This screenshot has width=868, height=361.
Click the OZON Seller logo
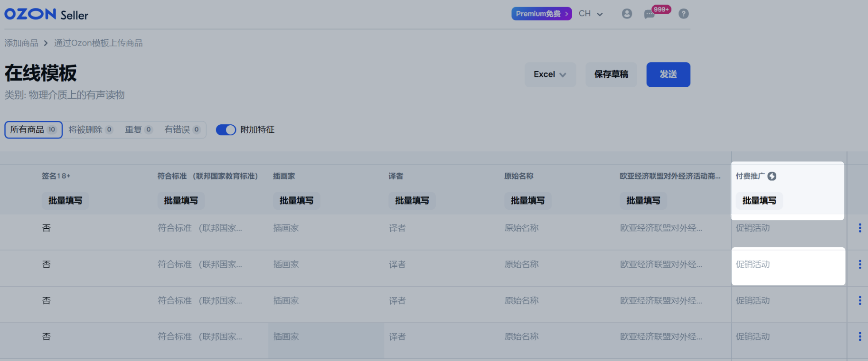point(46,15)
